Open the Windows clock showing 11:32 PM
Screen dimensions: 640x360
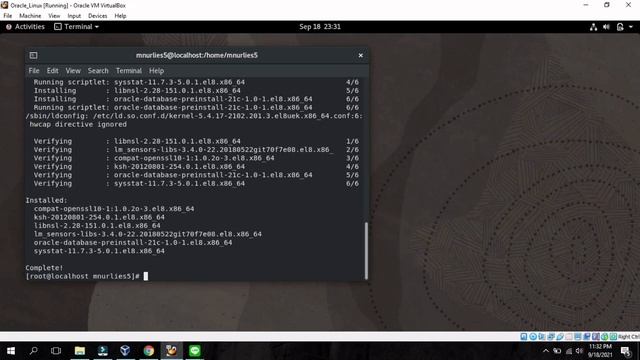pos(600,351)
